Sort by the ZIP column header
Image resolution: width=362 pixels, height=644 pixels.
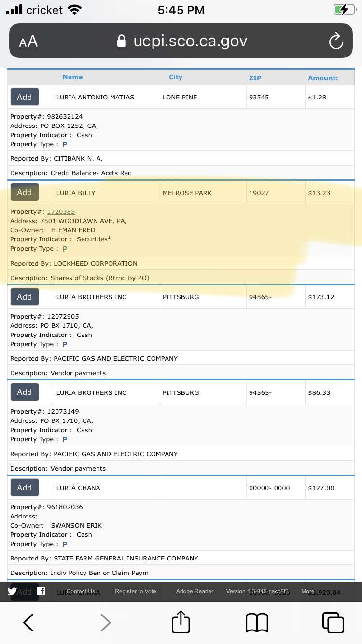tap(255, 78)
